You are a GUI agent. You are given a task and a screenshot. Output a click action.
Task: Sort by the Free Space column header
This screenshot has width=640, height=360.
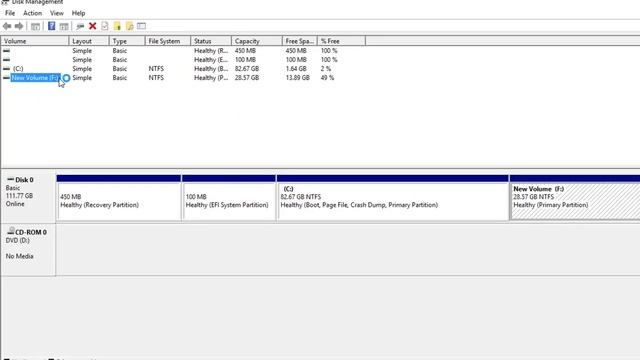pos(300,41)
